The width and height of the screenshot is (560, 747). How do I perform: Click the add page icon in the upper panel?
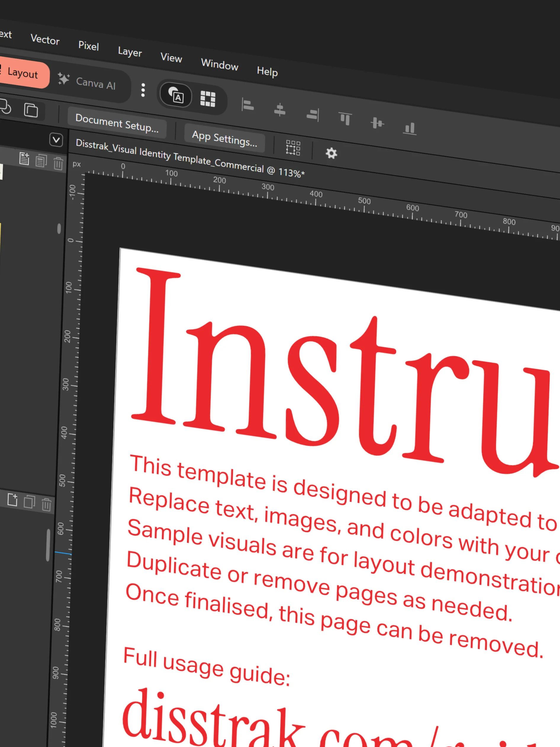[24, 159]
